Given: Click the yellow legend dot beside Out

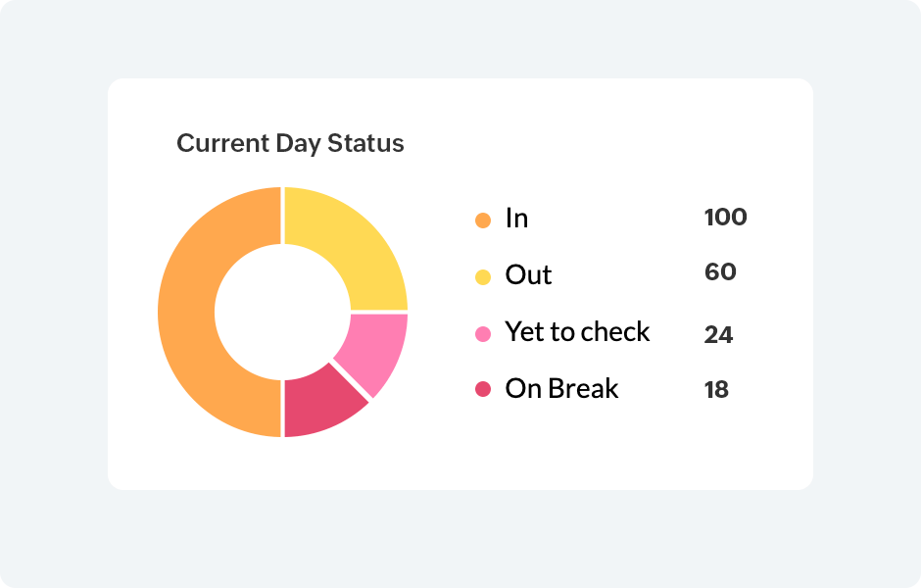Looking at the screenshot, I should point(482,277).
